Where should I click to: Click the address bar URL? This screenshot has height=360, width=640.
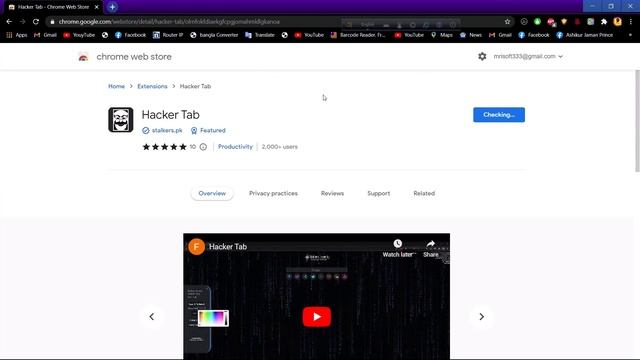(x=169, y=22)
